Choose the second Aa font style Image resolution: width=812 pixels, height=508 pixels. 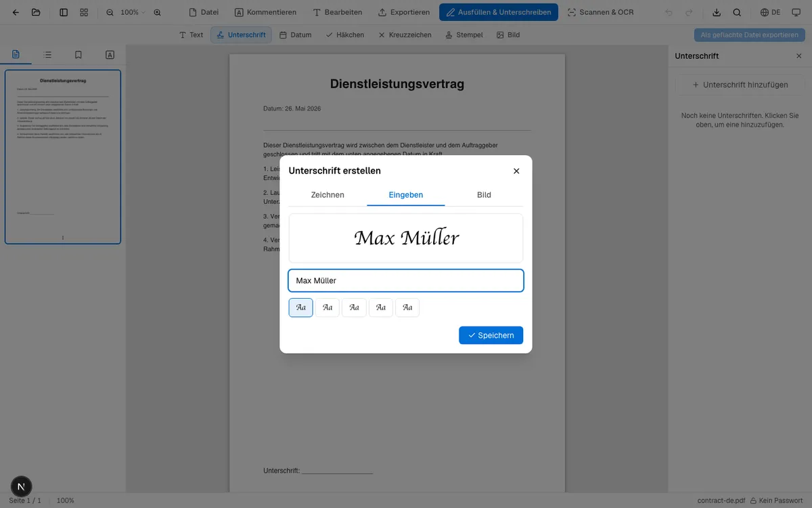click(x=328, y=308)
